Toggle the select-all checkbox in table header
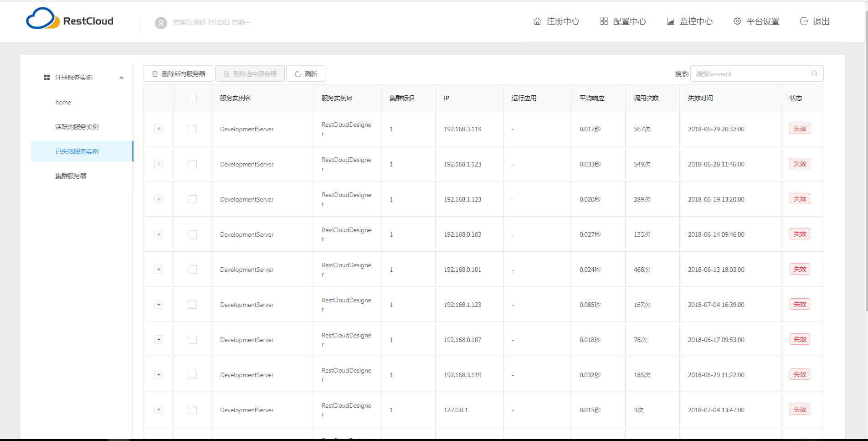The height and width of the screenshot is (441, 868). click(x=193, y=98)
